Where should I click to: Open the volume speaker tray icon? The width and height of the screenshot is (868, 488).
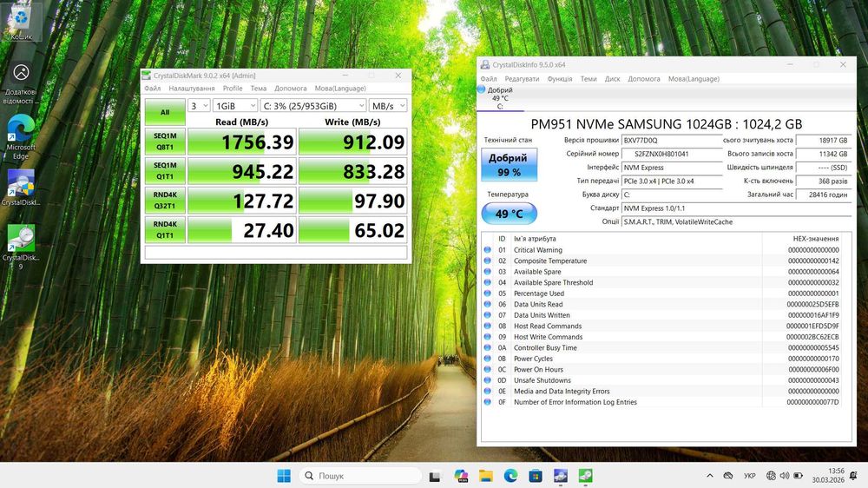click(x=785, y=476)
